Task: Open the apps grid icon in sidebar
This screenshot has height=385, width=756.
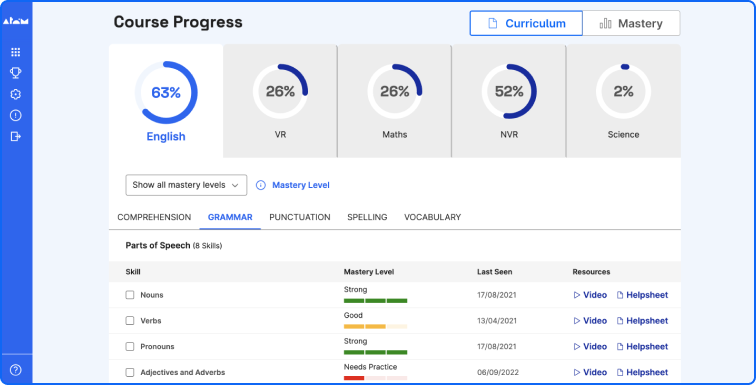Action: [x=15, y=52]
